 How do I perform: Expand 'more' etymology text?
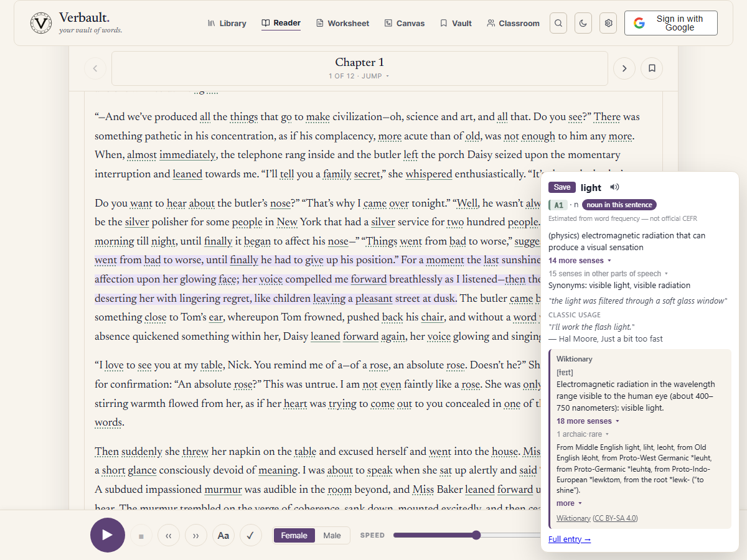(569, 503)
